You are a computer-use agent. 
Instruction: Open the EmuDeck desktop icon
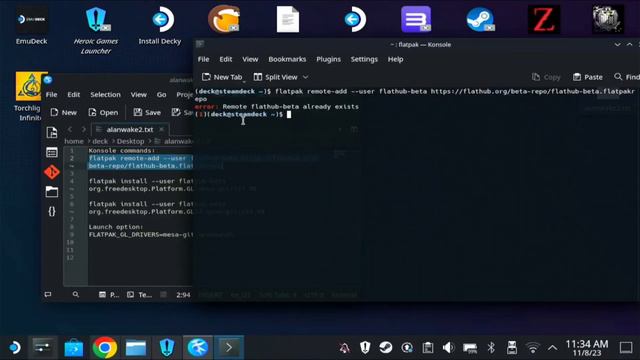(x=31, y=26)
